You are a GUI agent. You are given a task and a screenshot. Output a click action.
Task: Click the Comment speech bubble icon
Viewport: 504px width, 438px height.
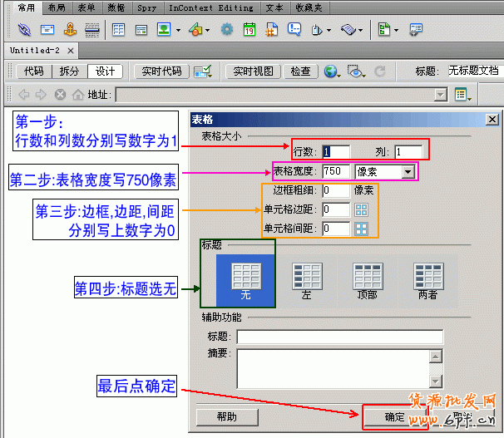[294, 30]
